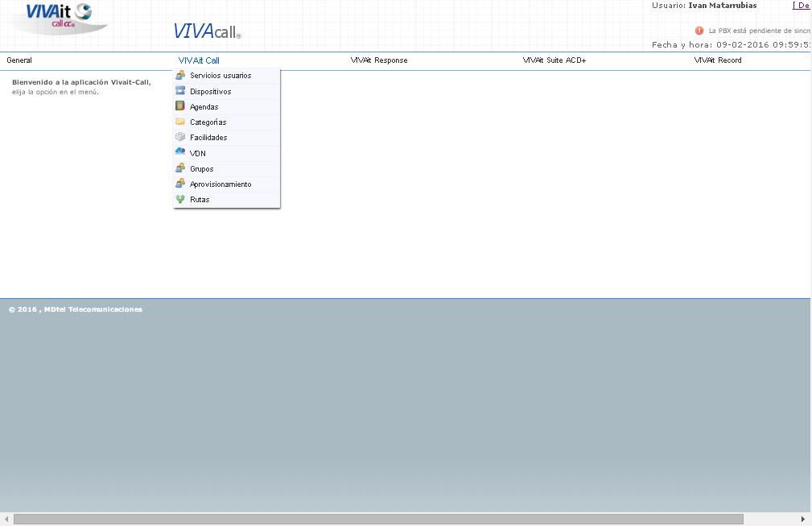This screenshot has height=526, width=812.
Task: Click the Facilidades box icon
Action: 180,137
